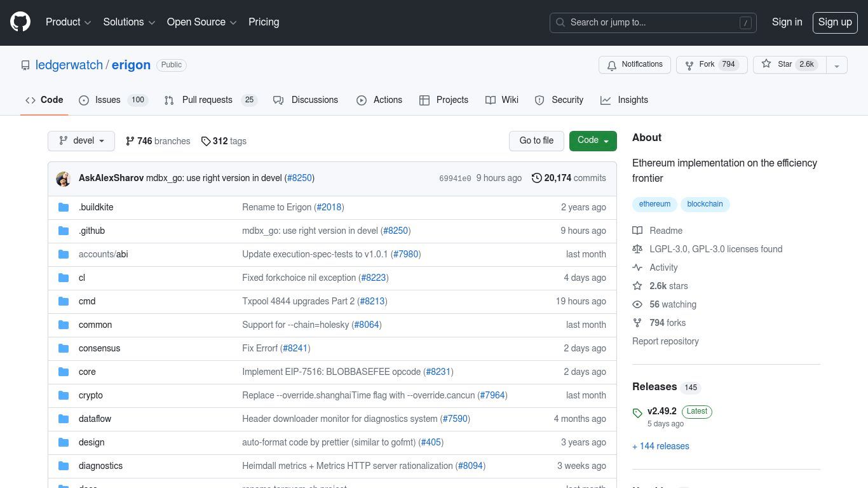Open the 20,174 commits history

(x=569, y=178)
